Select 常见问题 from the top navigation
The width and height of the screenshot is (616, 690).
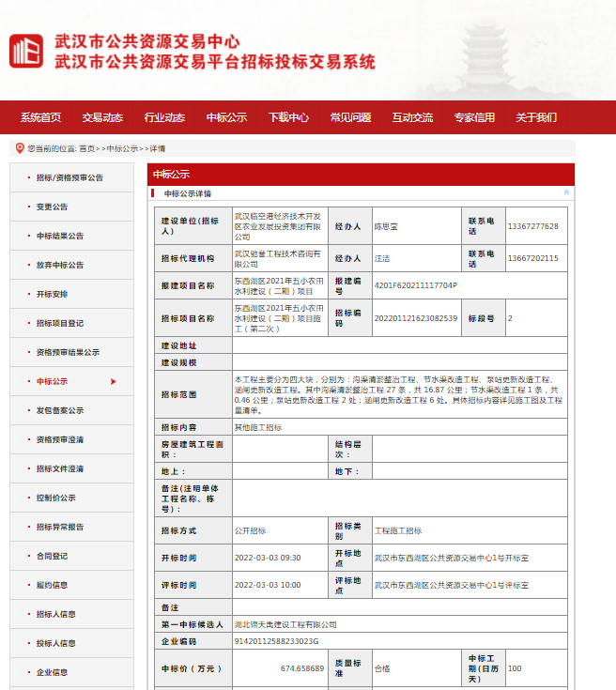[350, 117]
